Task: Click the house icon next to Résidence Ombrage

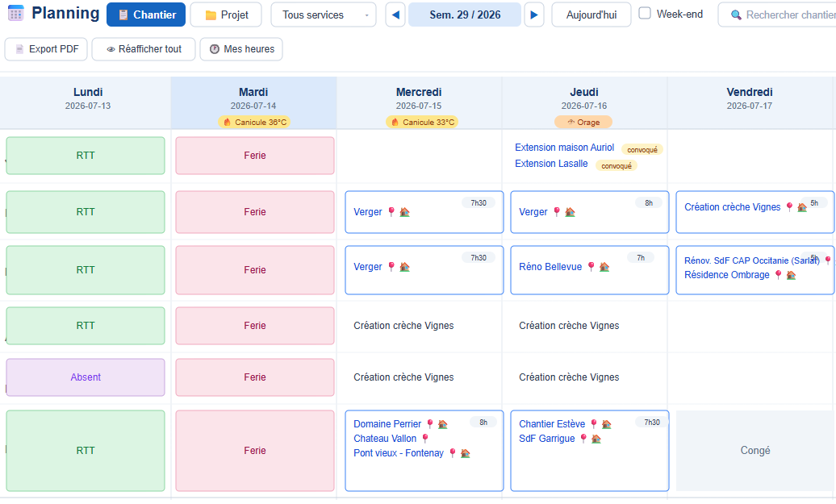Action: pyautogui.click(x=791, y=275)
